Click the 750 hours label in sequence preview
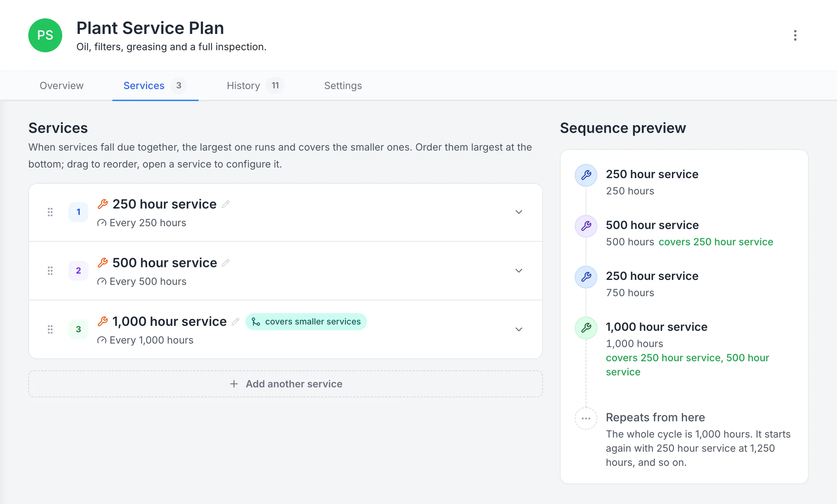 (x=630, y=293)
